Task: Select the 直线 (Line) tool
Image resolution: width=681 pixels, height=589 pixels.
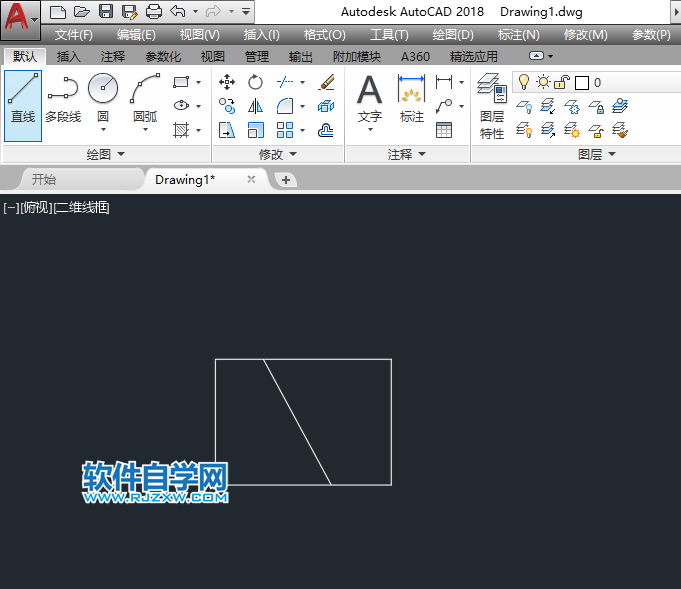Action: (22, 100)
